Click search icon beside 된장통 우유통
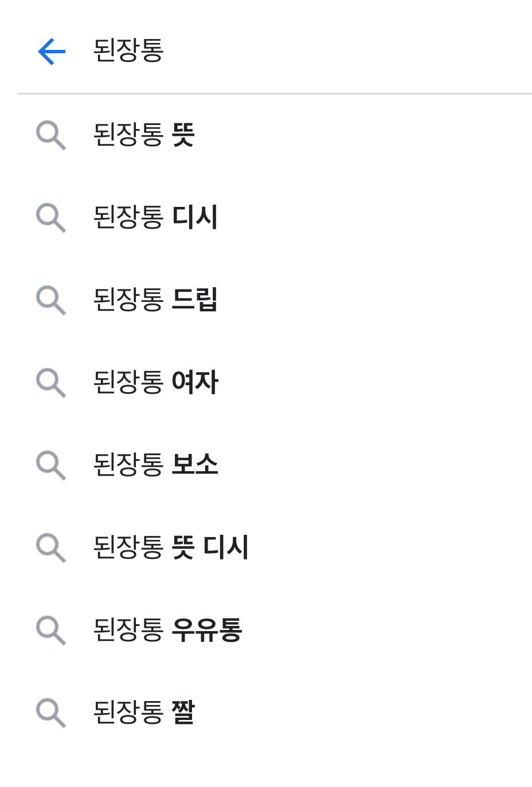The height and width of the screenshot is (787, 532). (51, 630)
